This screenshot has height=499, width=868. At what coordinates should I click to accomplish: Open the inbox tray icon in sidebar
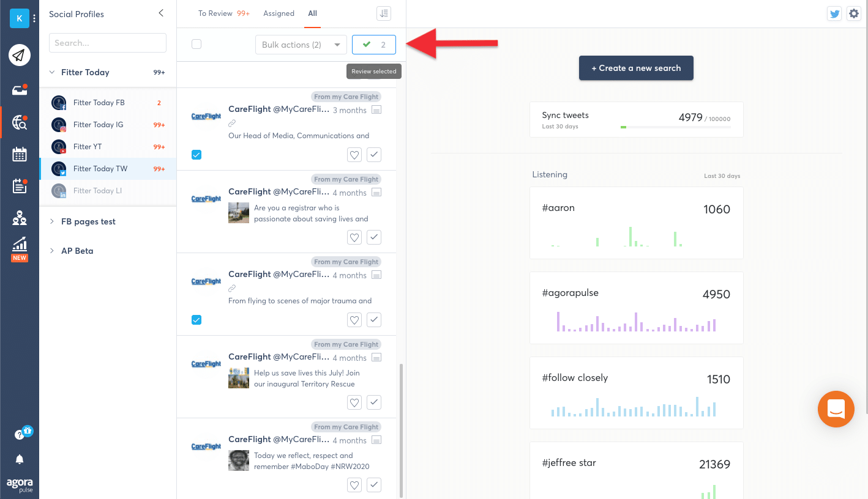(x=19, y=91)
